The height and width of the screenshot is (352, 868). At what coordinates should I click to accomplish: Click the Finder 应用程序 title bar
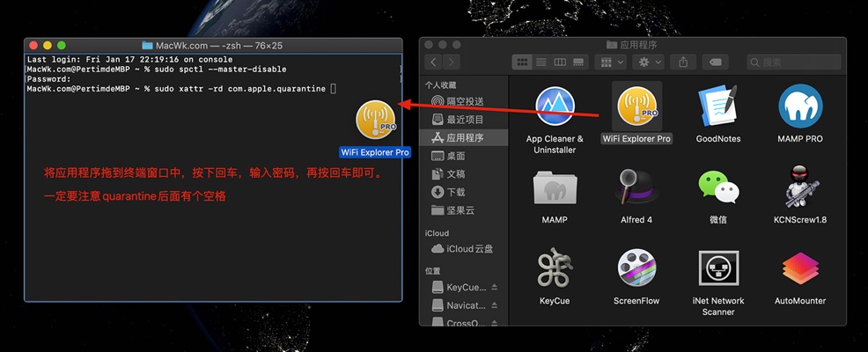631,44
